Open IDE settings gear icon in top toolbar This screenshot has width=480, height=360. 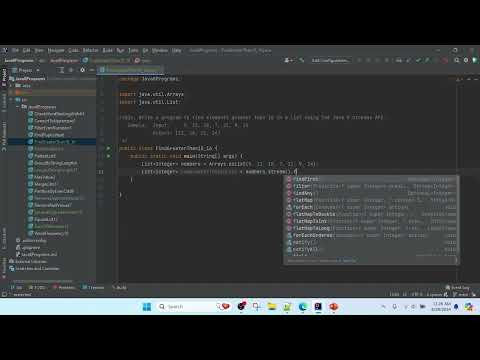tap(466, 60)
